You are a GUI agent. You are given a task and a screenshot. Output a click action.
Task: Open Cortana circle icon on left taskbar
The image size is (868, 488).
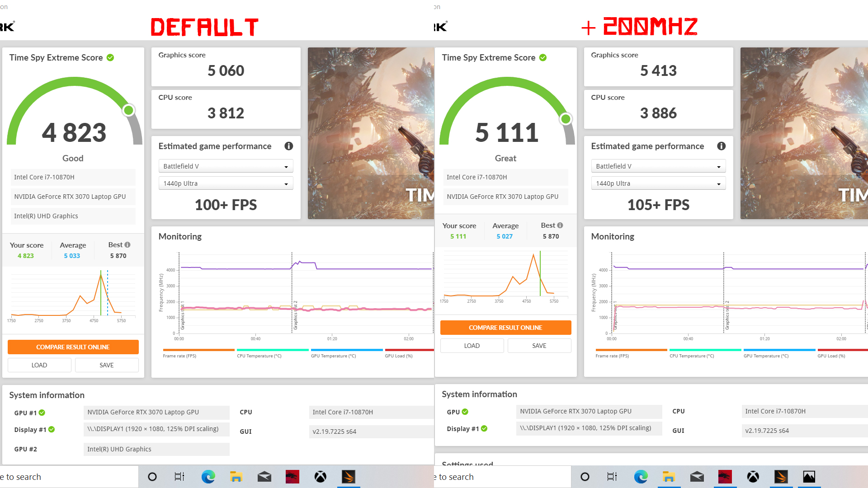(152, 477)
